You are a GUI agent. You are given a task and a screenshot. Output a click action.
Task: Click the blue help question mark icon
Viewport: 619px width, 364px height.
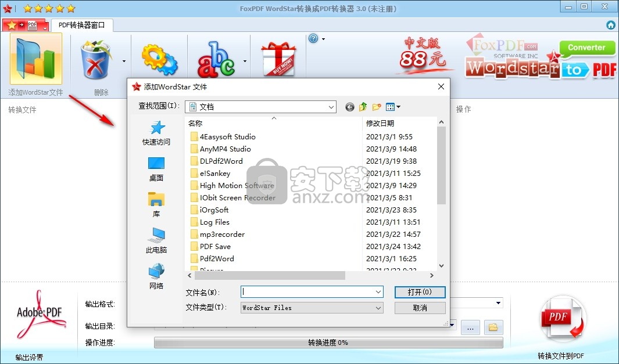coord(313,38)
